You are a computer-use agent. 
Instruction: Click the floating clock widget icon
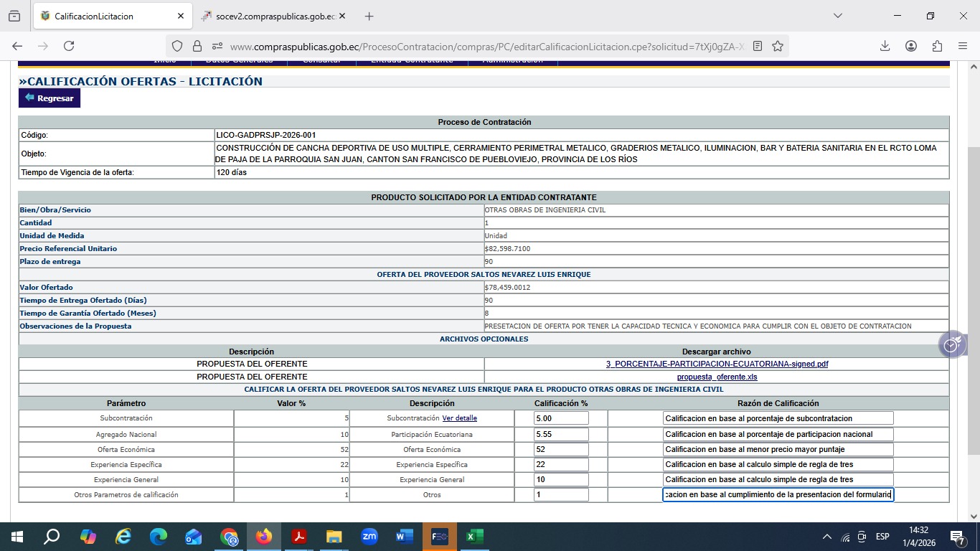pos(951,345)
